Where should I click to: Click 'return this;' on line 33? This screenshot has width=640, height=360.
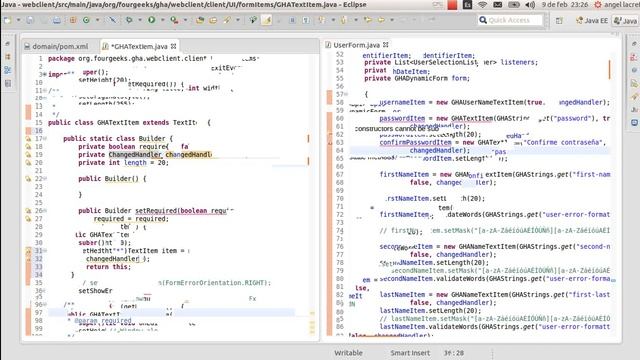click(x=109, y=267)
